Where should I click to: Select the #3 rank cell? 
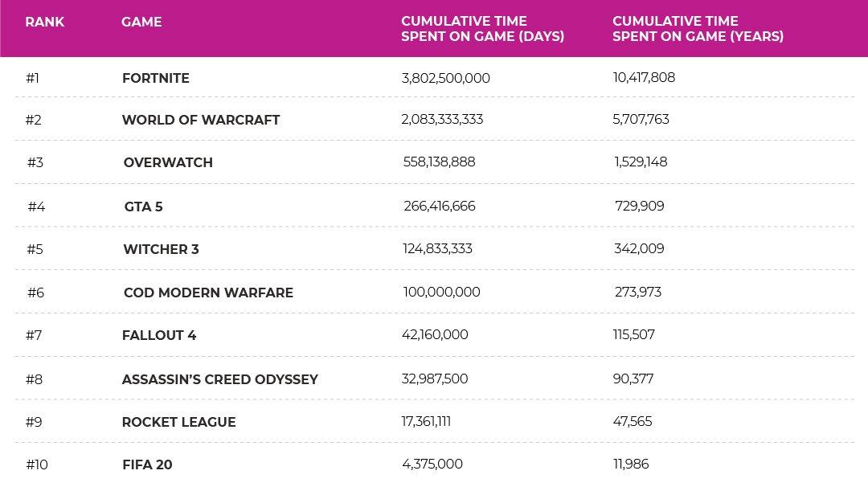tap(35, 162)
